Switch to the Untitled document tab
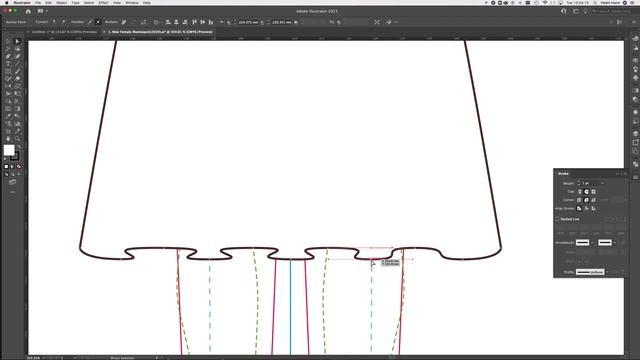Viewport: 640px width, 360px height. [64, 32]
